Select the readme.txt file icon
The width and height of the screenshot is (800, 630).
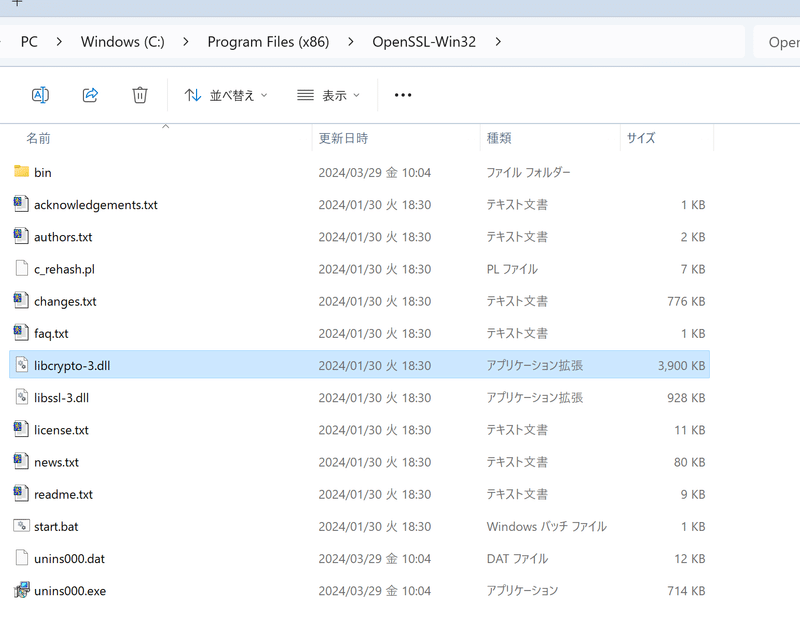pos(21,493)
